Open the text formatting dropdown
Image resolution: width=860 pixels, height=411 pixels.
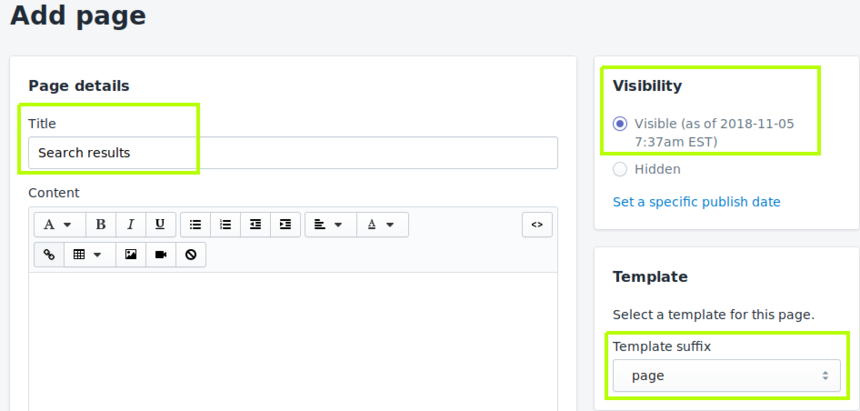click(x=59, y=224)
